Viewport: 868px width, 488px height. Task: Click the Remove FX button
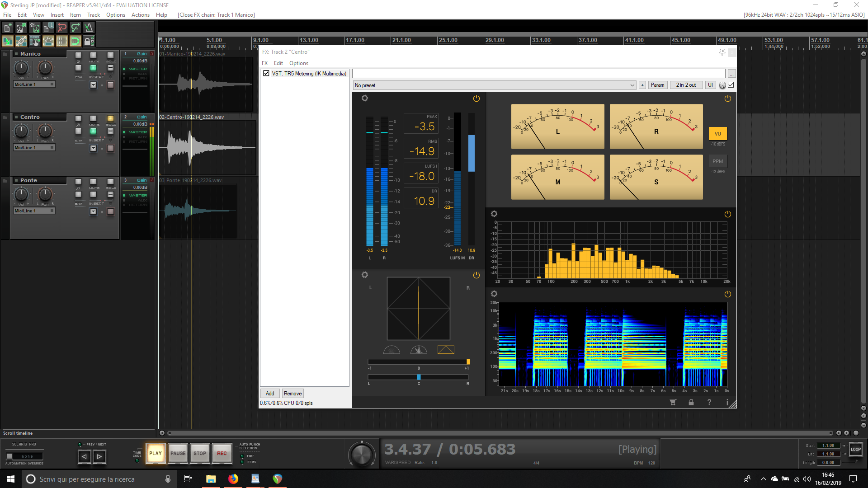pyautogui.click(x=292, y=394)
